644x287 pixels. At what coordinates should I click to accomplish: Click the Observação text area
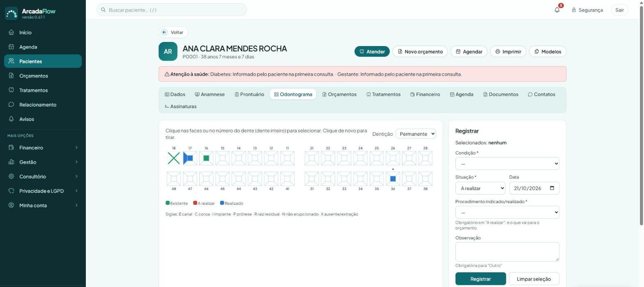(507, 252)
